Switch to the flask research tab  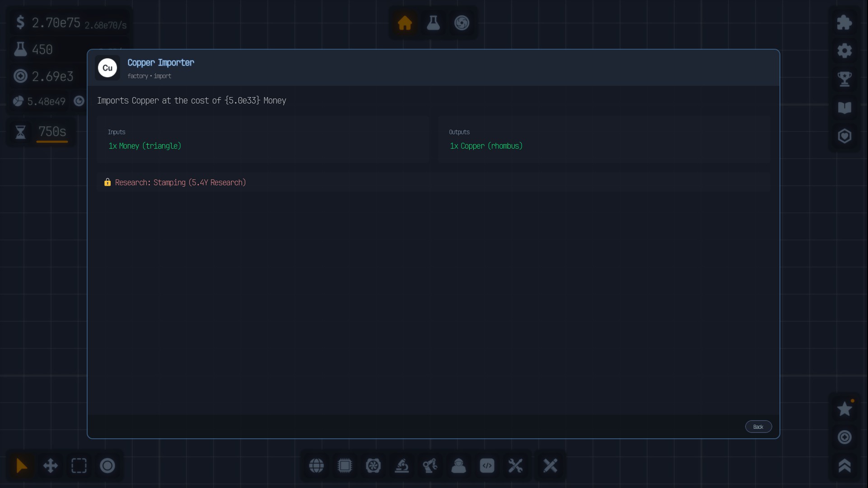tap(433, 23)
